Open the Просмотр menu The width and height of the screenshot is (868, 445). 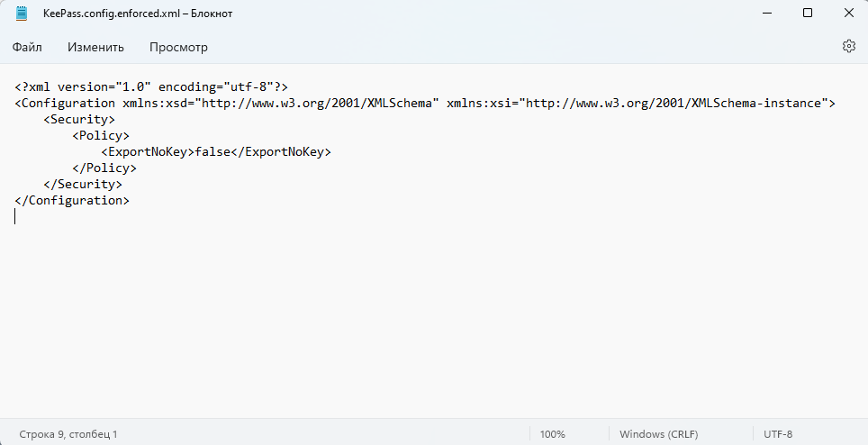[x=178, y=47]
